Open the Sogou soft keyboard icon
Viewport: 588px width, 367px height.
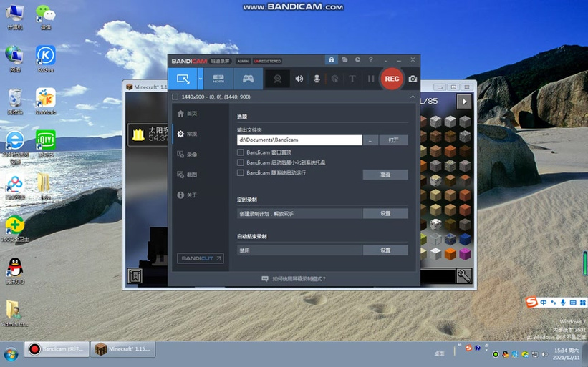(573, 303)
